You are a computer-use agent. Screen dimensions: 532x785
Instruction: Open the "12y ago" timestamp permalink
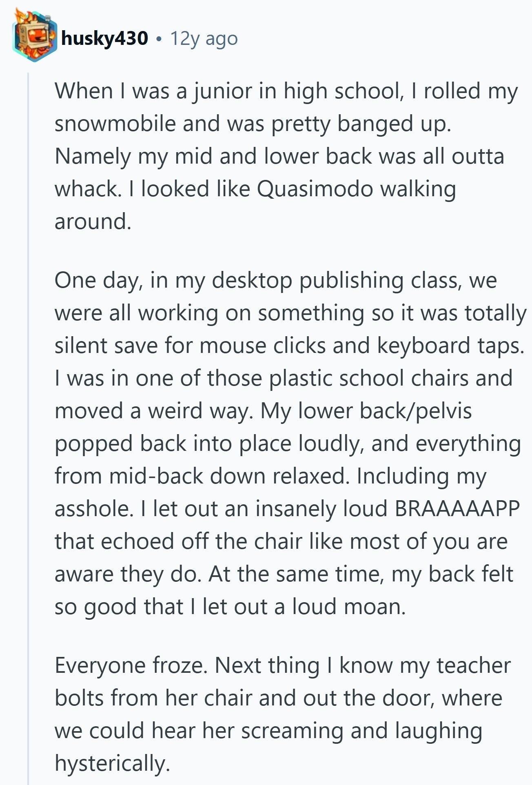[204, 38]
